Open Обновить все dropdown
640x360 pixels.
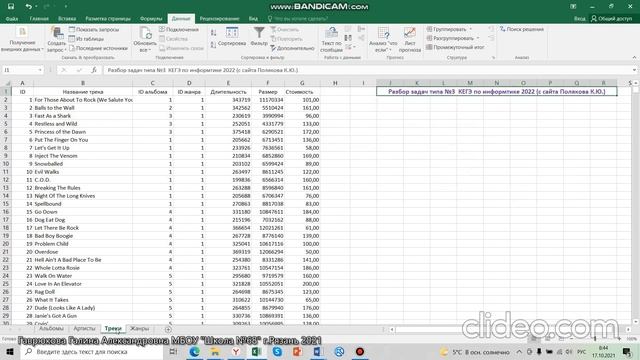pos(144,40)
